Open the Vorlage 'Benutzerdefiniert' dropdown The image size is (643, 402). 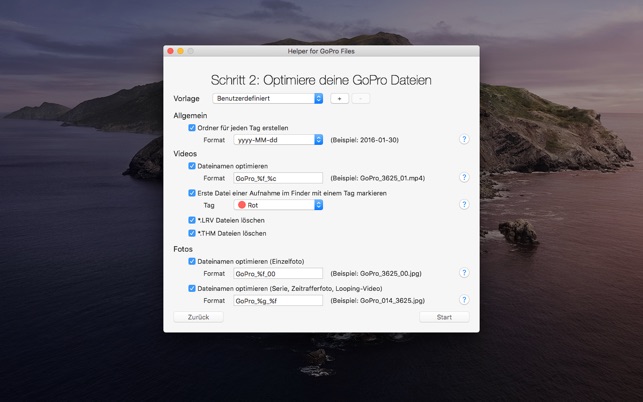point(268,98)
